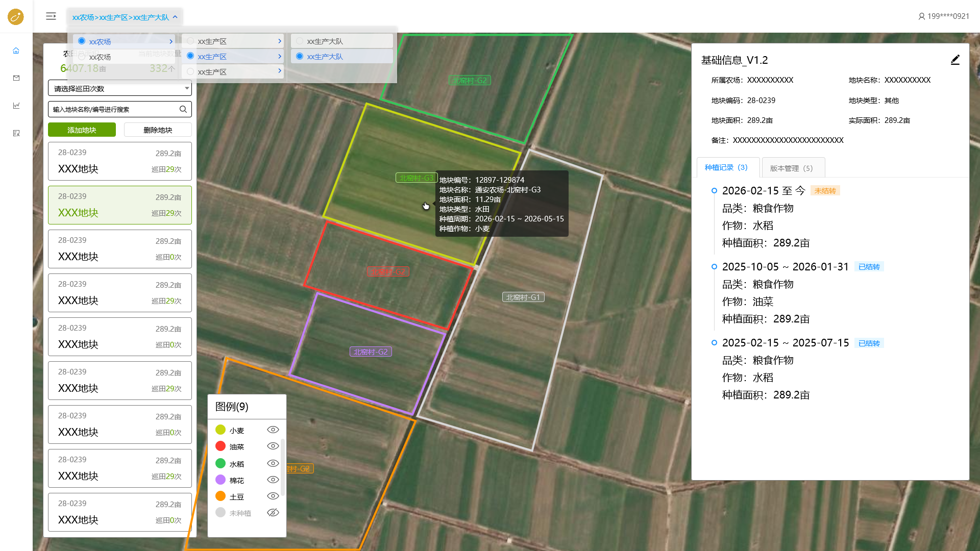Click the 未结转 status tag
Viewport: 980px width, 551px height.
point(825,191)
